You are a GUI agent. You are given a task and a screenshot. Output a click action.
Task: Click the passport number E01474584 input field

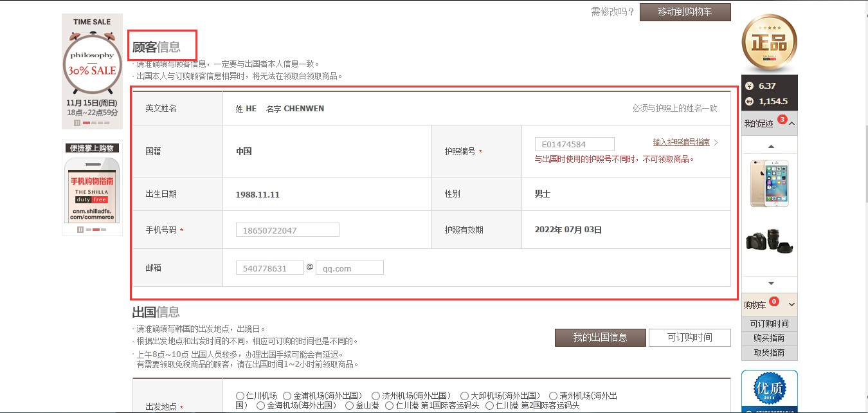pyautogui.click(x=574, y=143)
